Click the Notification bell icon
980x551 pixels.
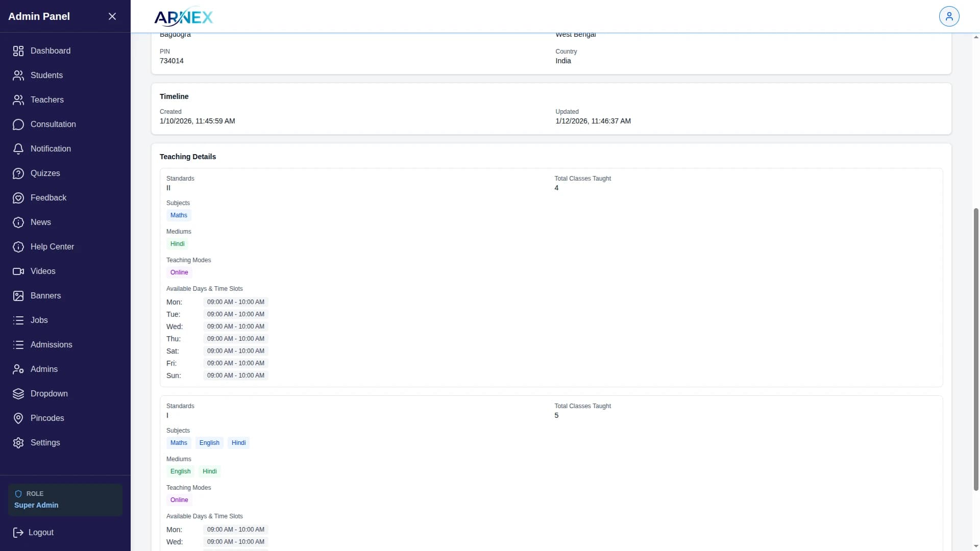pos(18,149)
